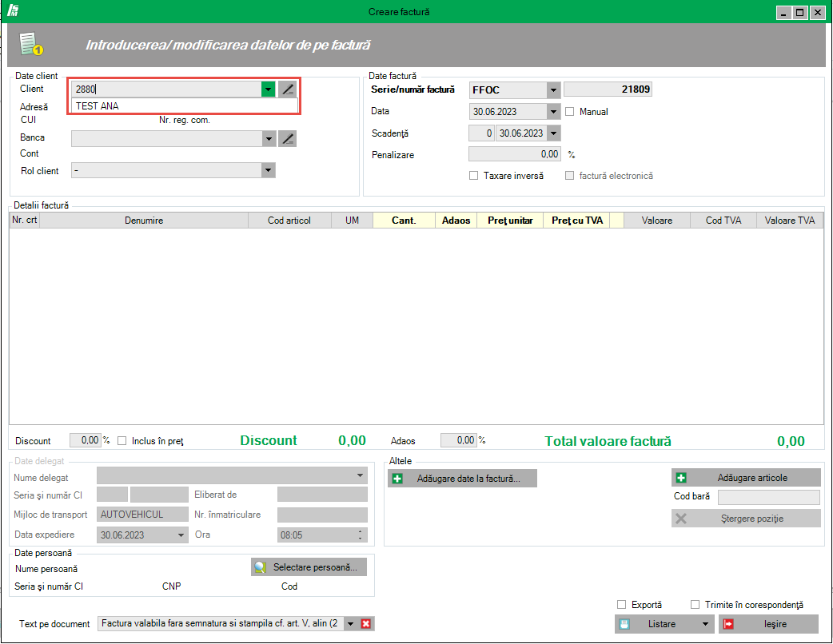Click the Ștergere poziție button
Image resolution: width=833 pixels, height=644 pixels.
click(746, 519)
